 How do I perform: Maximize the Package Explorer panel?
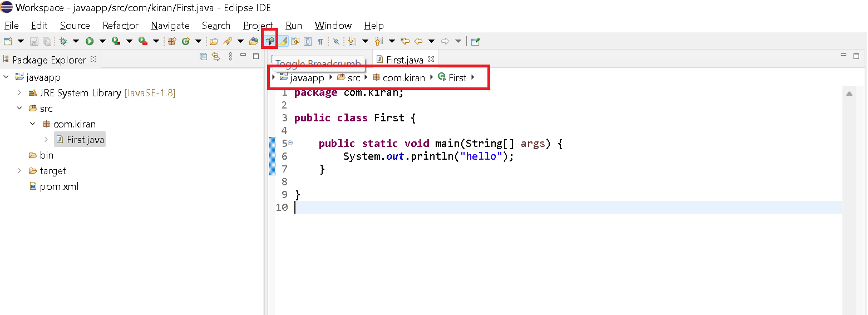click(256, 56)
